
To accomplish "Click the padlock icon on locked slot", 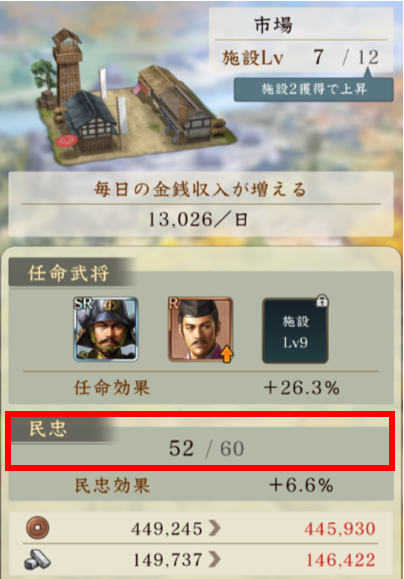I will 322,301.
